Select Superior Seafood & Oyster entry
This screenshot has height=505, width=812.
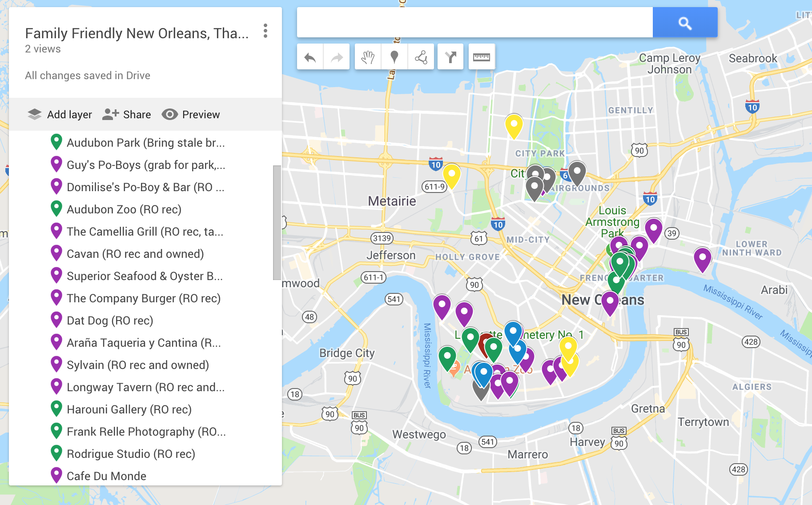pyautogui.click(x=145, y=276)
